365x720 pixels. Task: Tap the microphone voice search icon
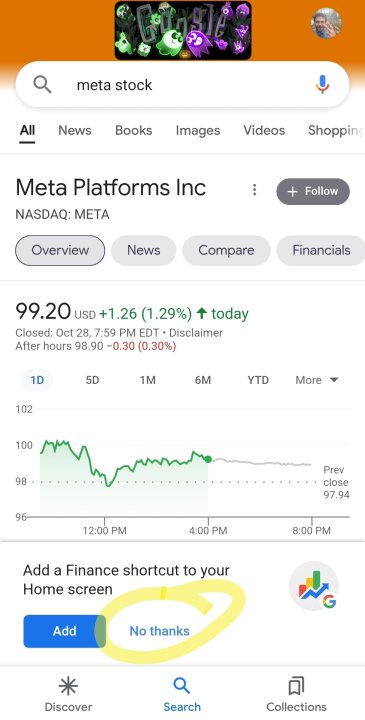[323, 84]
